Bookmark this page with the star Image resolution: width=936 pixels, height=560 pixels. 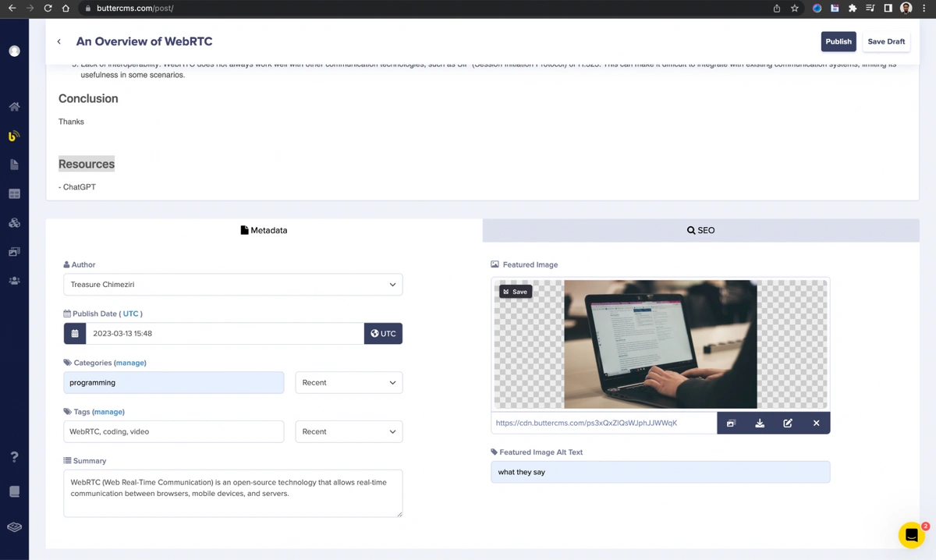[794, 8]
